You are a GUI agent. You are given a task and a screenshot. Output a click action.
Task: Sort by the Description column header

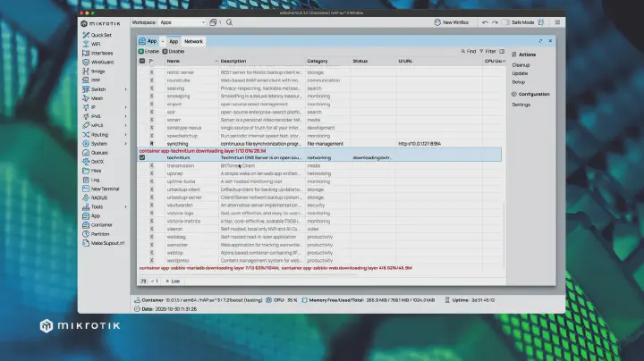coord(233,61)
